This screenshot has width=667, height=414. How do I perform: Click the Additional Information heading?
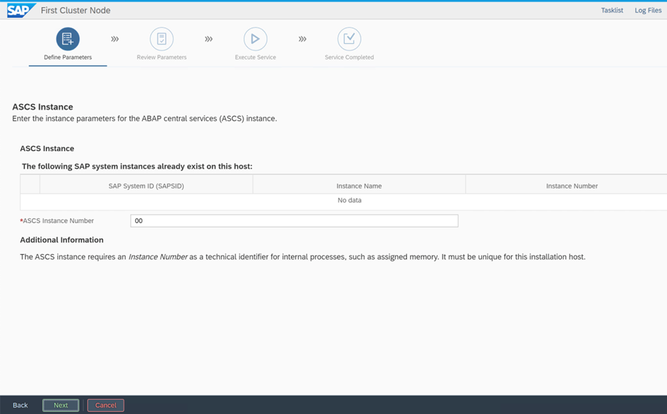click(x=62, y=240)
